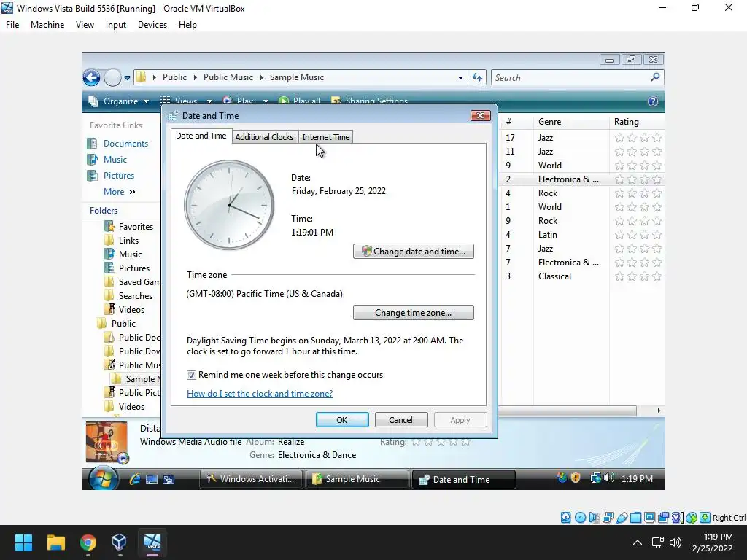747x560 pixels.
Task: Click Show Desktop icon in Quick Launch
Action: click(152, 480)
